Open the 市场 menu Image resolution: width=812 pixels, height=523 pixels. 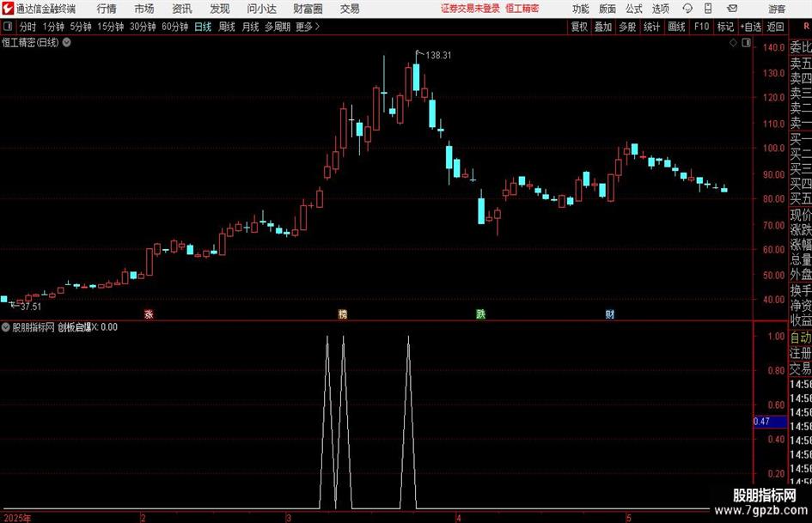click(144, 9)
